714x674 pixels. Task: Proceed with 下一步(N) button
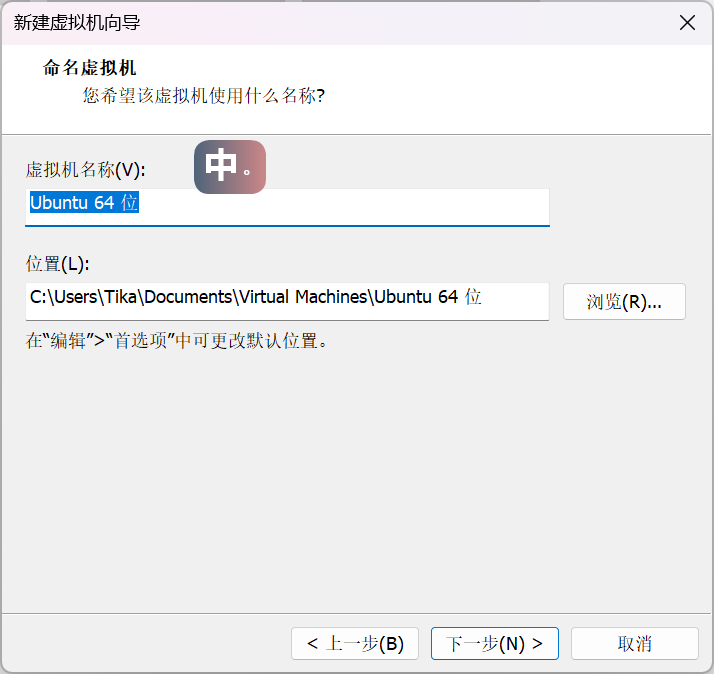[495, 643]
